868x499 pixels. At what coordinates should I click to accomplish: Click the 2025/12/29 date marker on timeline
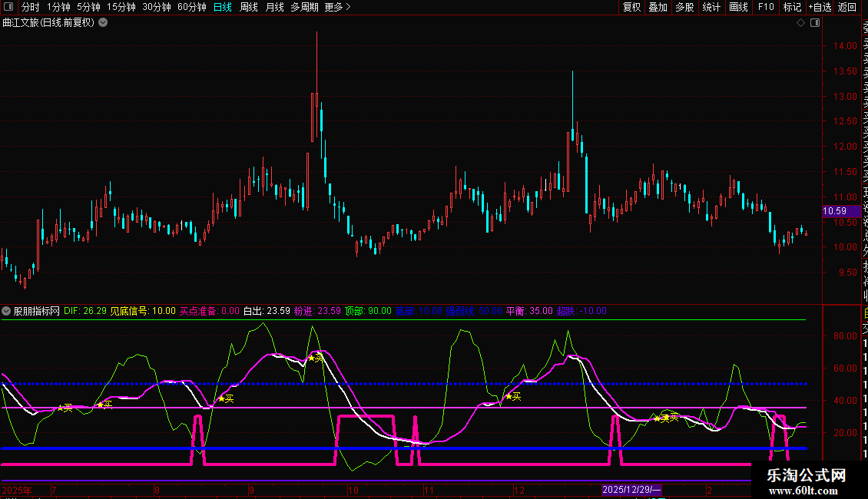click(631, 490)
